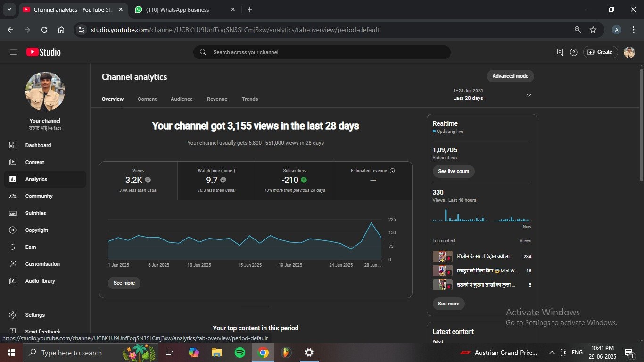The height and width of the screenshot is (362, 644).
Task: Open Dashboard in the sidebar
Action: coord(45,145)
